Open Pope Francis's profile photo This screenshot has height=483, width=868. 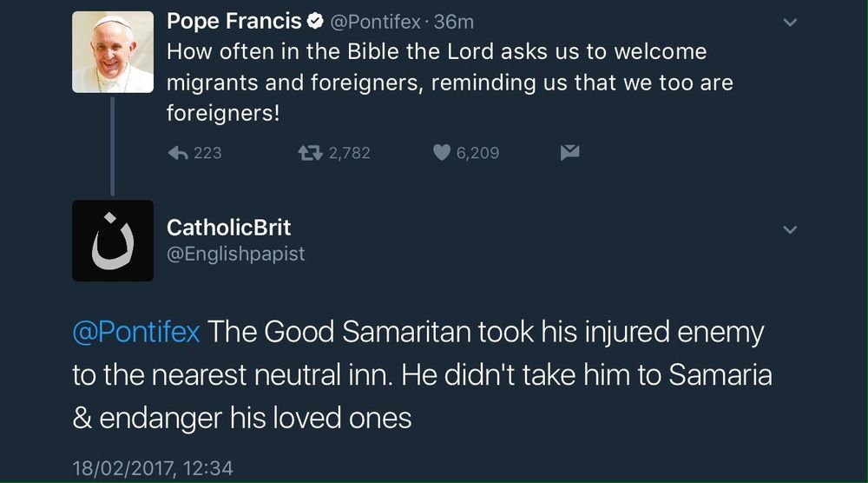pyautogui.click(x=113, y=52)
